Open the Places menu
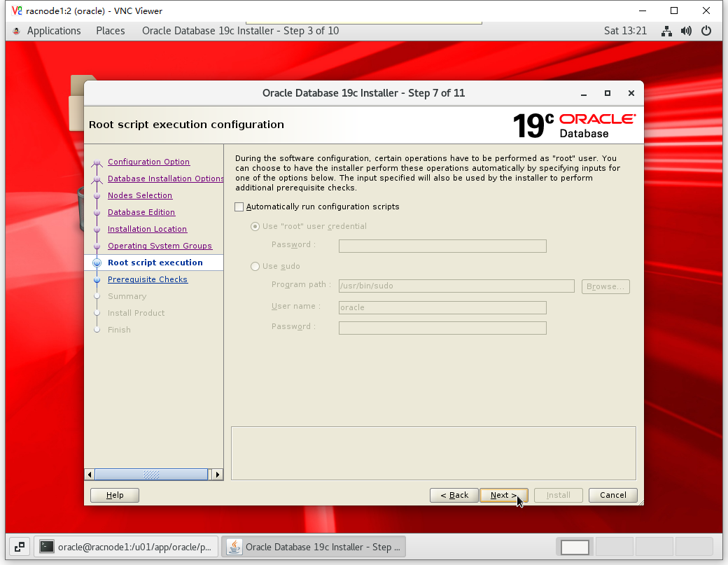This screenshot has width=728, height=565. pyautogui.click(x=111, y=31)
